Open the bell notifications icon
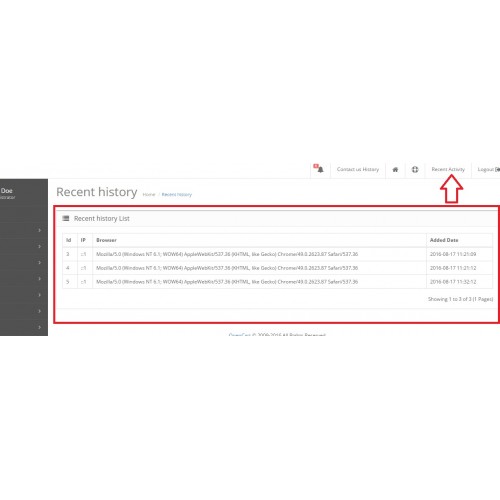This screenshot has height=500, width=500. (x=321, y=170)
